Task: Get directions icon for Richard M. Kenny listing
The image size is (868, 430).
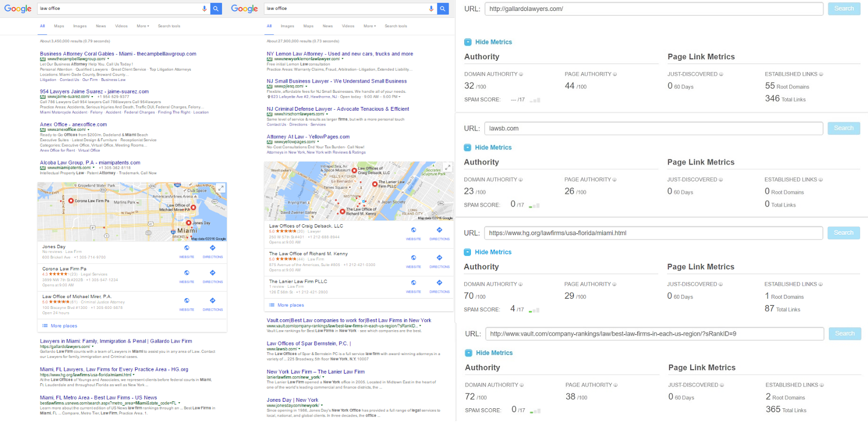Action: pyautogui.click(x=439, y=258)
